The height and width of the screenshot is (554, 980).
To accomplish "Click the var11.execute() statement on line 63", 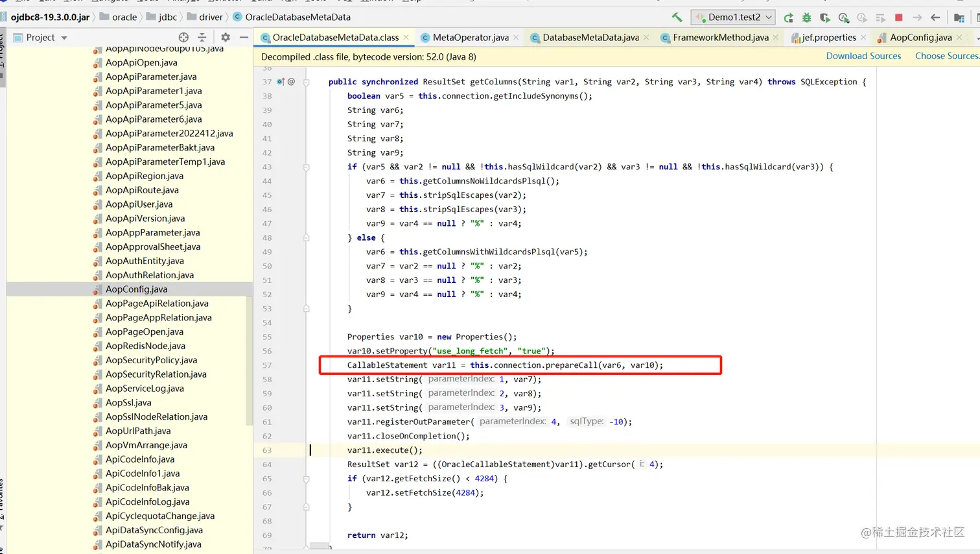I will click(x=384, y=450).
